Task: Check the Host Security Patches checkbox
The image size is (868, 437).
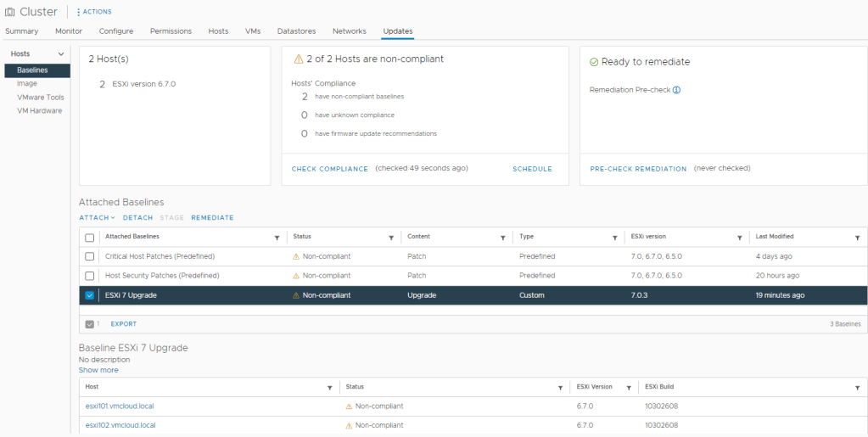Action: point(90,276)
